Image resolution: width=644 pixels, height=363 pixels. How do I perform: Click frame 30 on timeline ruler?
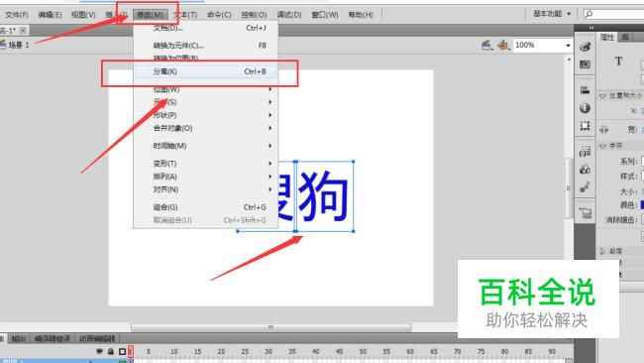click(268, 351)
